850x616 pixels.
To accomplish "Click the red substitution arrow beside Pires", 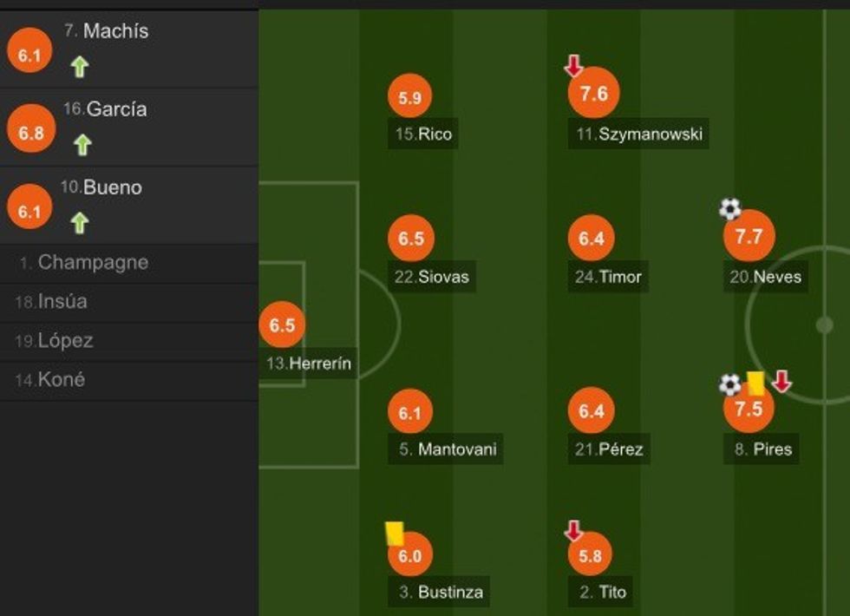I will [x=781, y=381].
